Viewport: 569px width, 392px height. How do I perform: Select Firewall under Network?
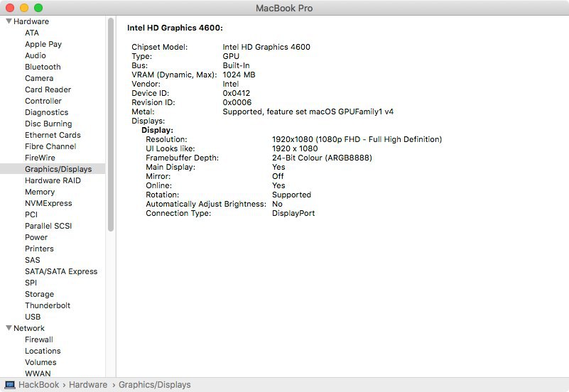coord(39,339)
